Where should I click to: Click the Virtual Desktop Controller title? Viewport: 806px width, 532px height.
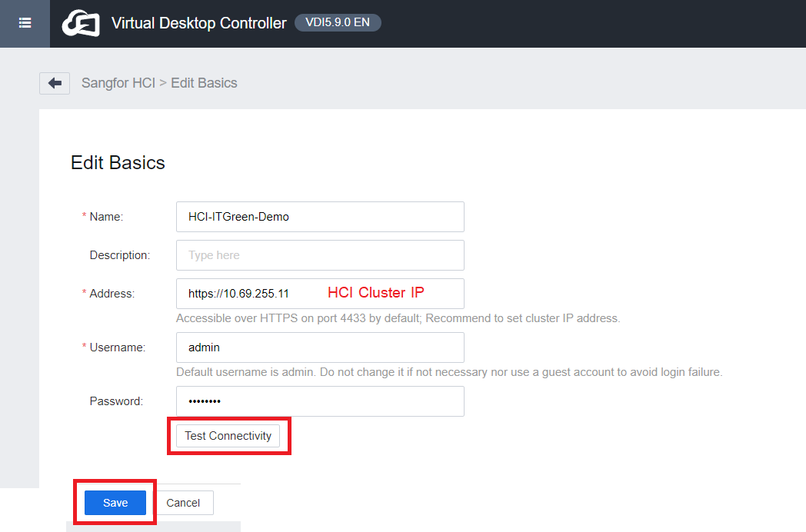tap(199, 23)
